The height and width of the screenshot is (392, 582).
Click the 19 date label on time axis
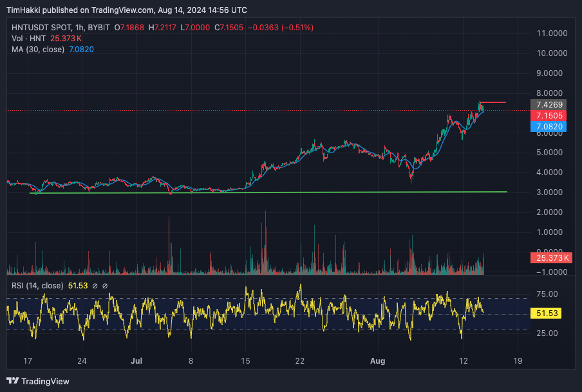tap(518, 361)
